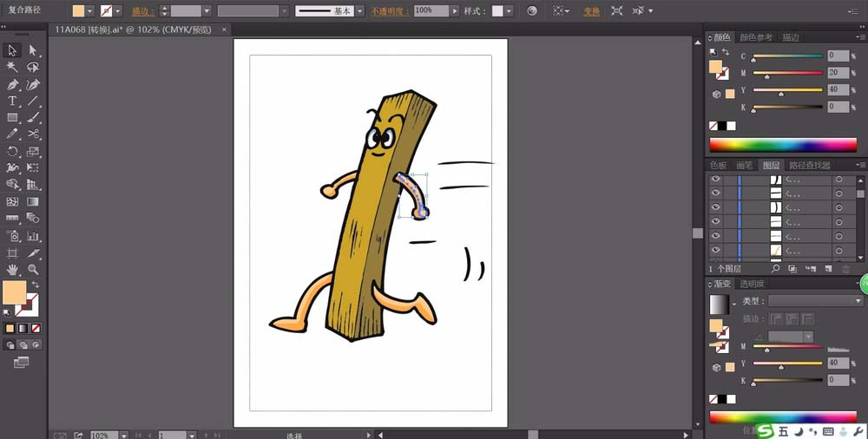
Task: Select the Type tool
Action: [x=12, y=101]
